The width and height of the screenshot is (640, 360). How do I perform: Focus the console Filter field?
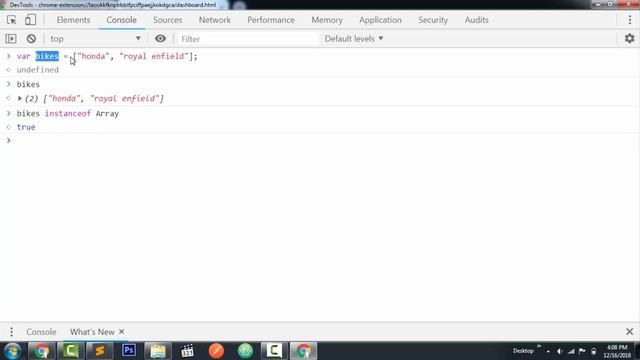[x=248, y=39]
